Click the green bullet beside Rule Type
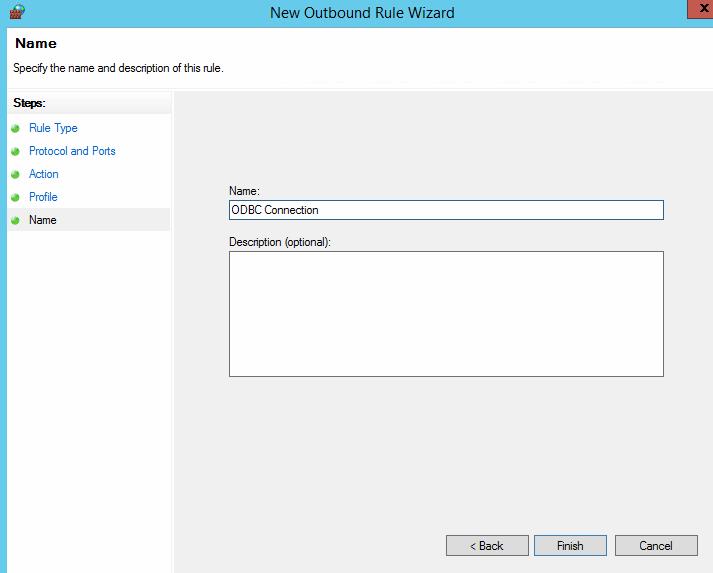The image size is (713, 573). point(15,129)
